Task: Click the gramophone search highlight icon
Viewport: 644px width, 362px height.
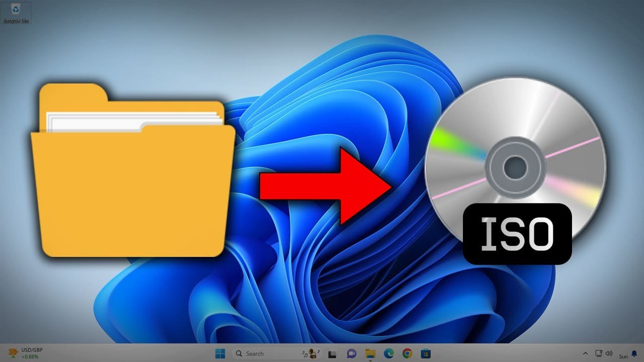Action: pyautogui.click(x=312, y=353)
